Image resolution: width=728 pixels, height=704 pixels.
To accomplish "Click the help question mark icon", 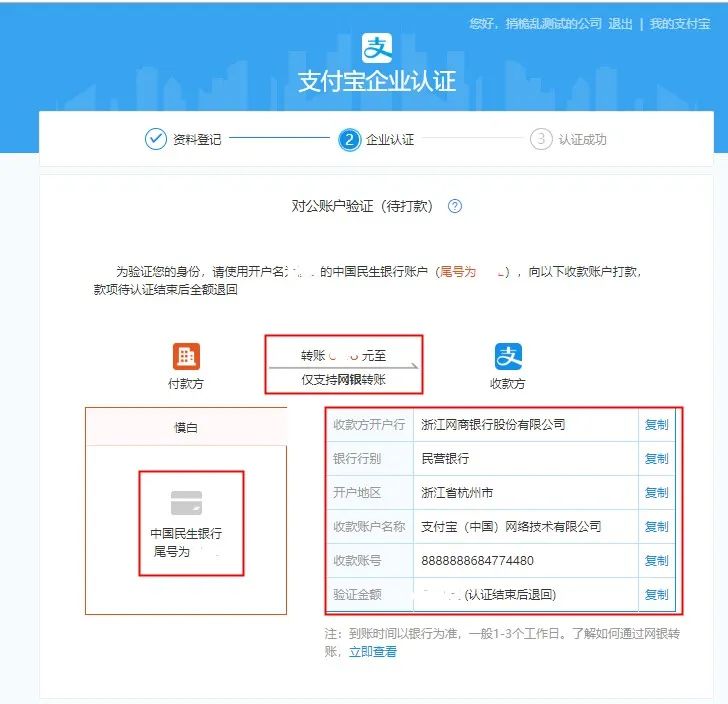I will coord(455,206).
